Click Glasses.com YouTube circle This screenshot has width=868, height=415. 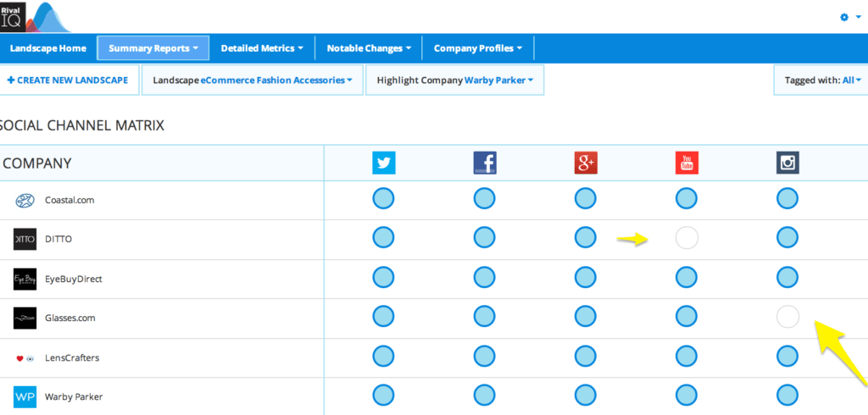coord(687,317)
